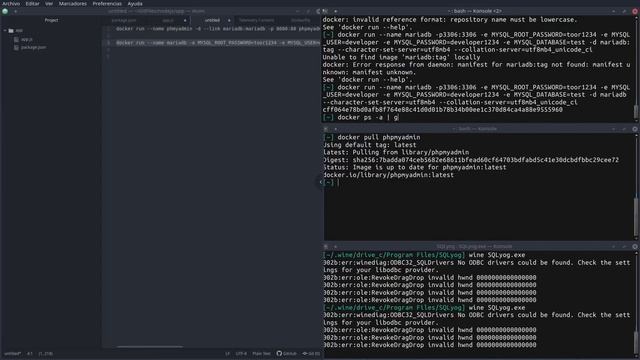The image size is (640, 360).
Task: Click the UTF-8 encoding selector
Action: [x=241, y=353]
